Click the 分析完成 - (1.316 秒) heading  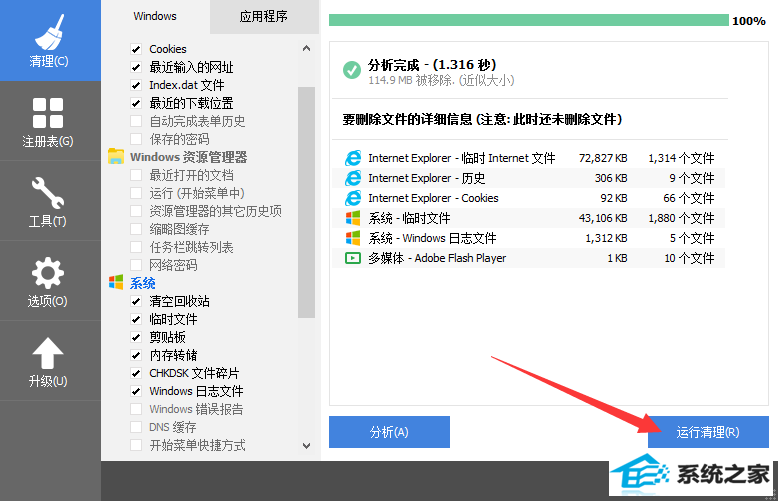click(432, 64)
